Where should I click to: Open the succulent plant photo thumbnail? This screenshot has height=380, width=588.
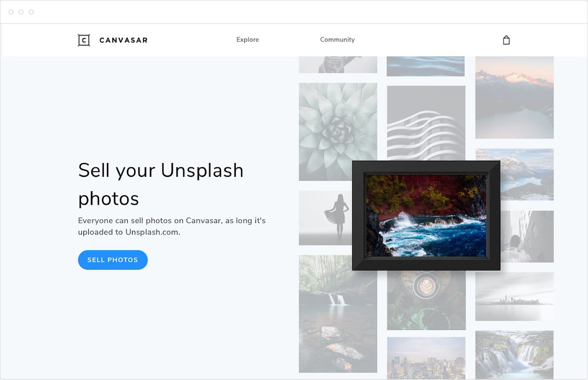click(x=338, y=131)
